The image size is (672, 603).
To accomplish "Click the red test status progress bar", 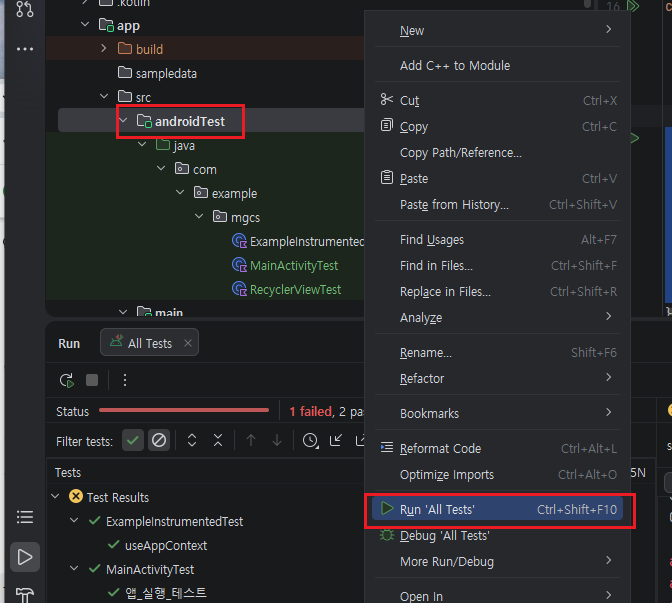I will pos(184,410).
